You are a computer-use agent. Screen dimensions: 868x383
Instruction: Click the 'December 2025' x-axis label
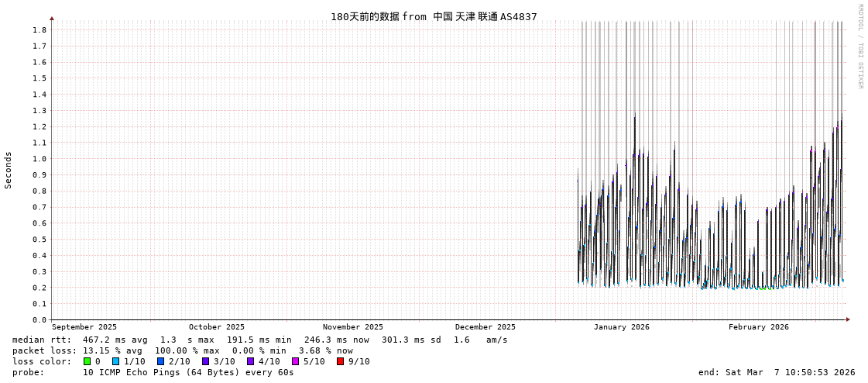coord(485,327)
